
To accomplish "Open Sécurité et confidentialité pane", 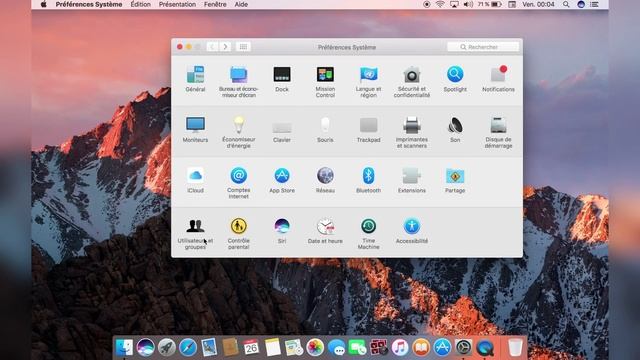I will [411, 82].
